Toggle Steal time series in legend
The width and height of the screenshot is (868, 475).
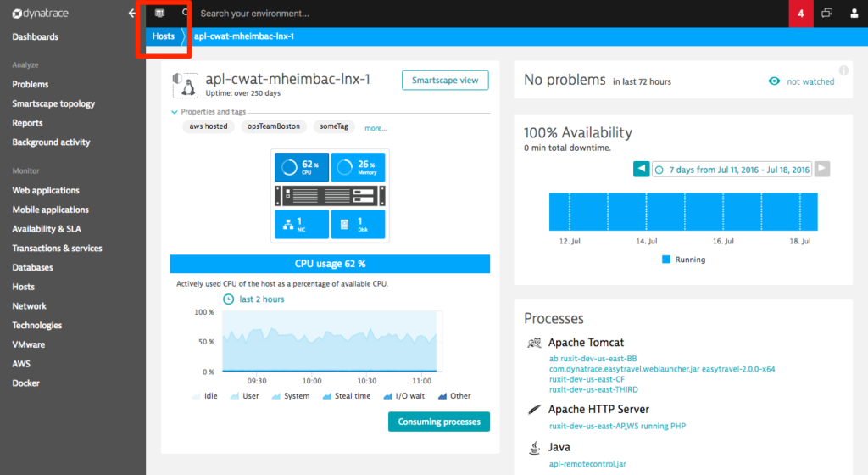click(347, 396)
